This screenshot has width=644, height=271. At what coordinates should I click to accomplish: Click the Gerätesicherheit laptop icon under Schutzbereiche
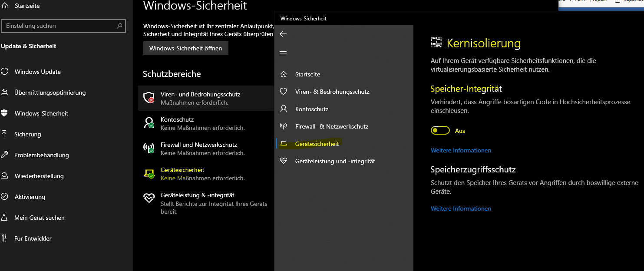[149, 174]
